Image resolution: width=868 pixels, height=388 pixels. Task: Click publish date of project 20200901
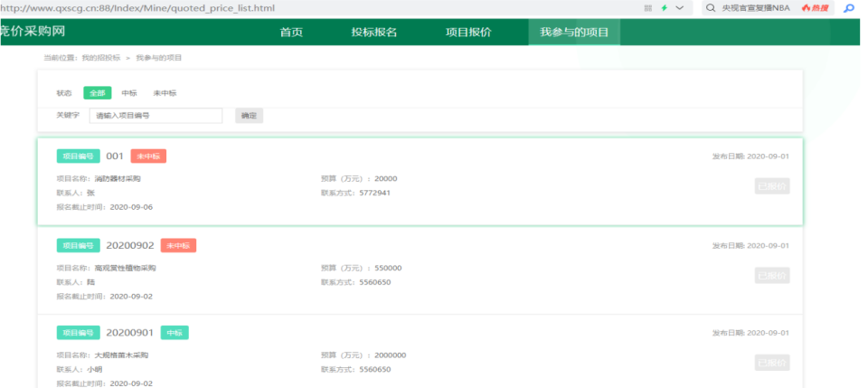(750, 333)
